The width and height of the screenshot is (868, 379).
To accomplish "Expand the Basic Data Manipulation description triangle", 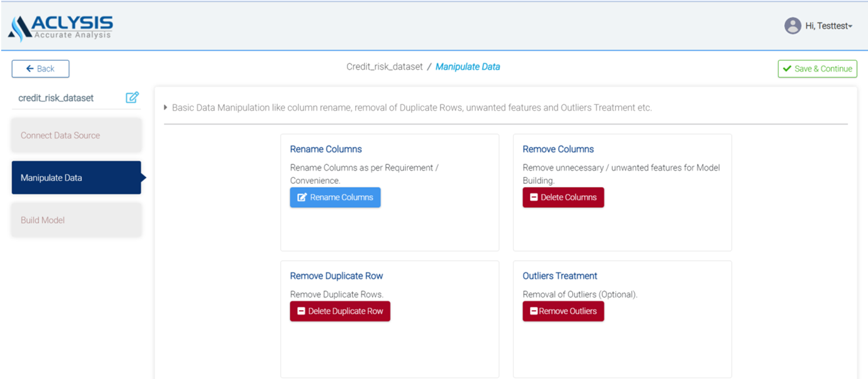I will 166,108.
